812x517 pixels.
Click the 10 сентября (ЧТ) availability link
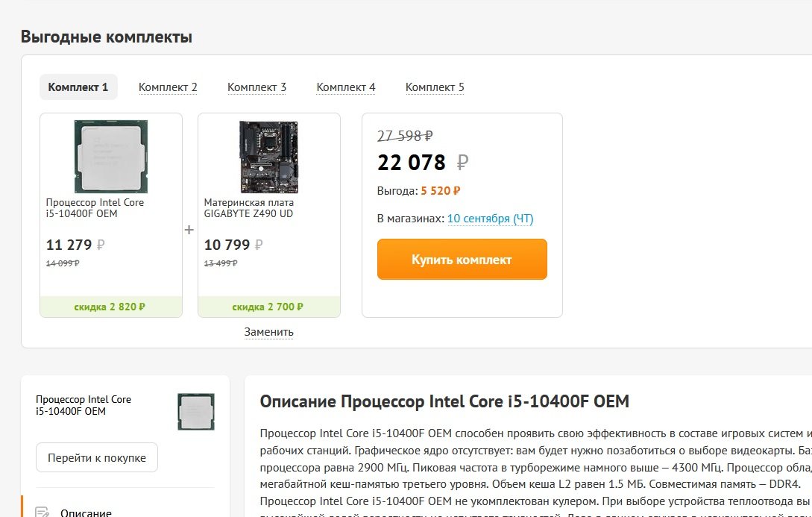pos(490,219)
